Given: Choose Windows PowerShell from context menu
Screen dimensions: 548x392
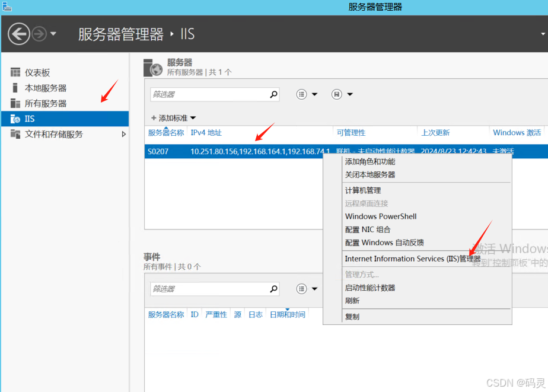Looking at the screenshot, I should pyautogui.click(x=381, y=216).
